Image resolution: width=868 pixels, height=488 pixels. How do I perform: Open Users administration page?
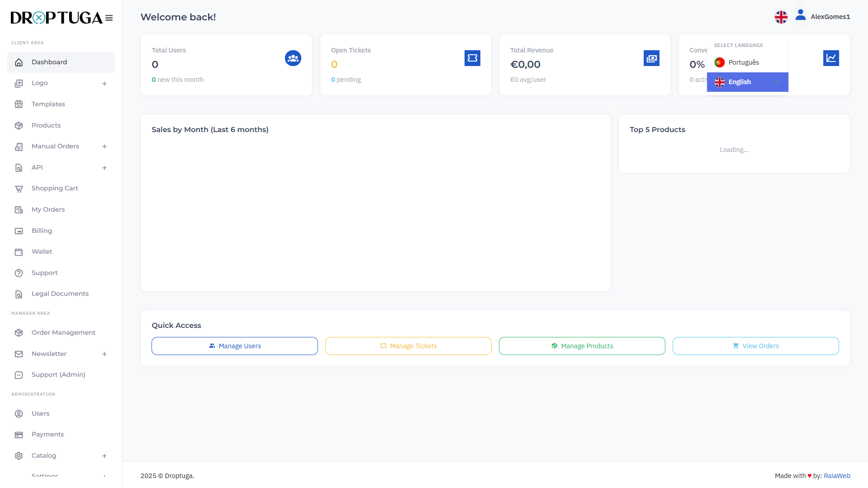pyautogui.click(x=61, y=413)
